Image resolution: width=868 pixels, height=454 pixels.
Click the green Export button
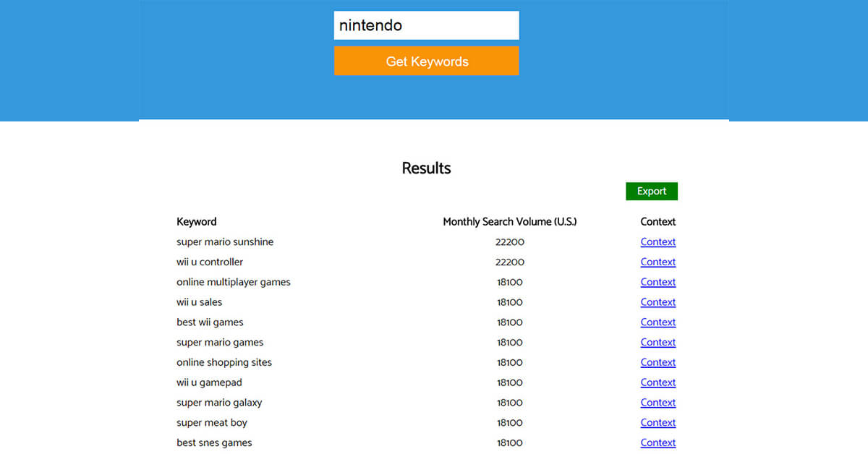pos(652,191)
